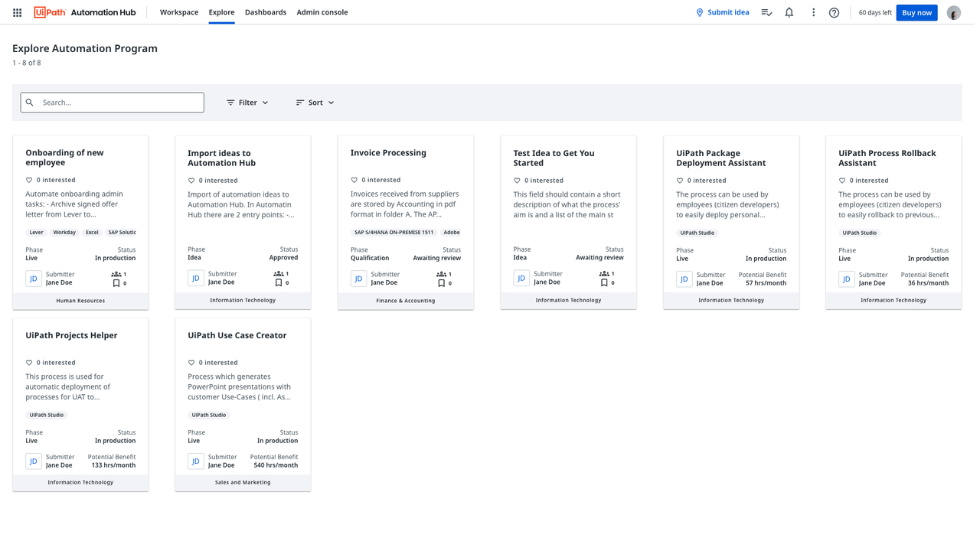The image size is (980, 551).
Task: Open the UiPath Package Deployment Assistant card title
Action: tap(720, 158)
